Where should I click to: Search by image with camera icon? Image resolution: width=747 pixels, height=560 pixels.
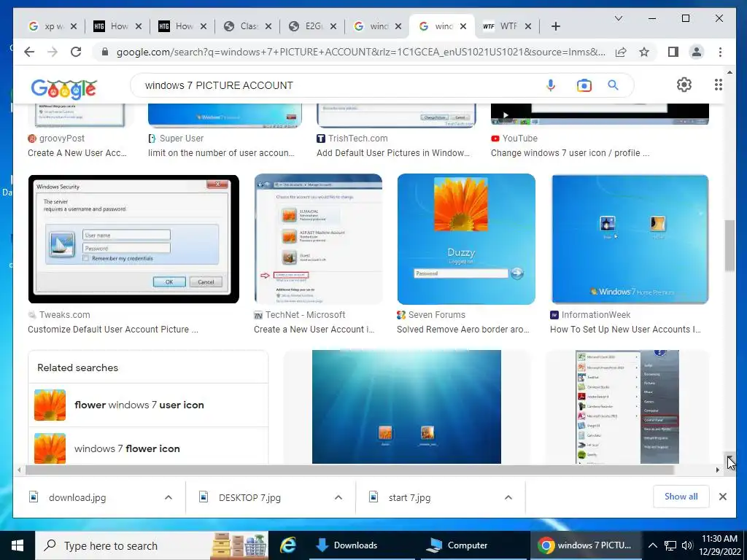(584, 85)
